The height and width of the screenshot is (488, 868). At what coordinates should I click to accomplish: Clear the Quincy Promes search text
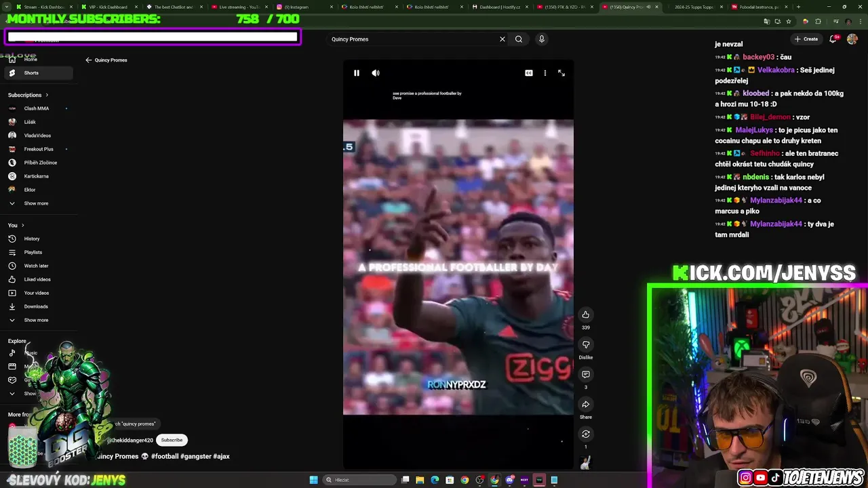pyautogui.click(x=502, y=39)
